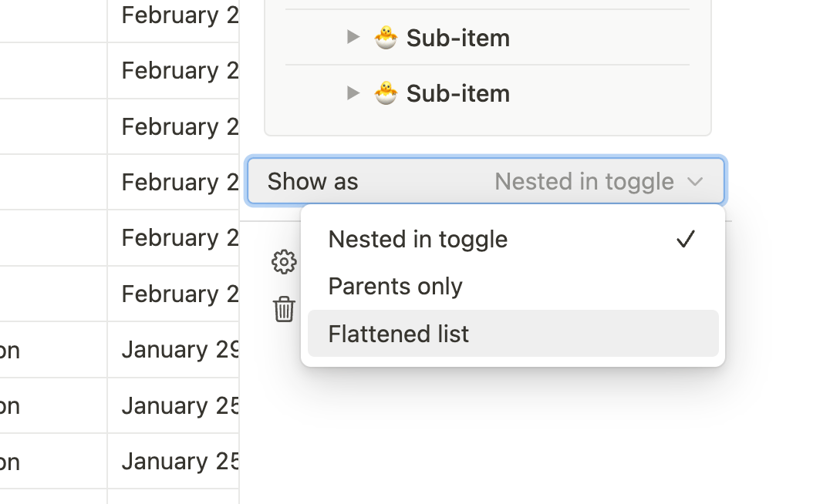
Task: Click the first Sub-item hatching chick emoji
Action: (x=386, y=38)
